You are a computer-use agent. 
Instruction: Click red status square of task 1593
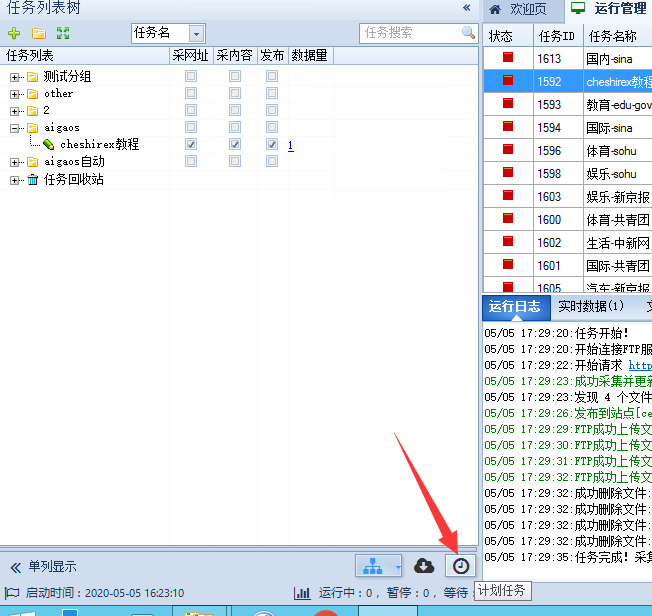pos(508,103)
